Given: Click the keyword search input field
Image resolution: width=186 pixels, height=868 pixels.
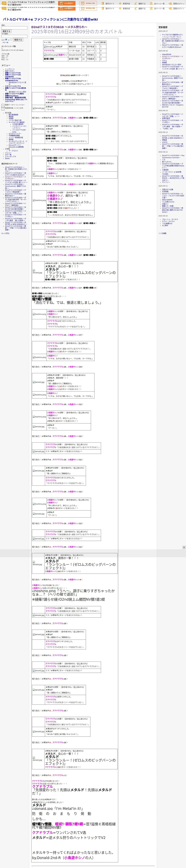Looking at the screenshot, I should tap(14, 28).
